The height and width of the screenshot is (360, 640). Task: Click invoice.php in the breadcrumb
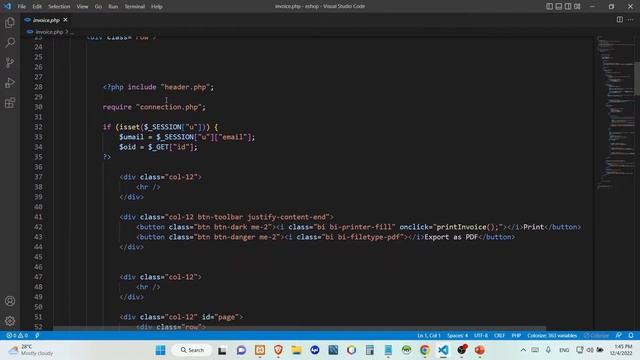(49, 31)
